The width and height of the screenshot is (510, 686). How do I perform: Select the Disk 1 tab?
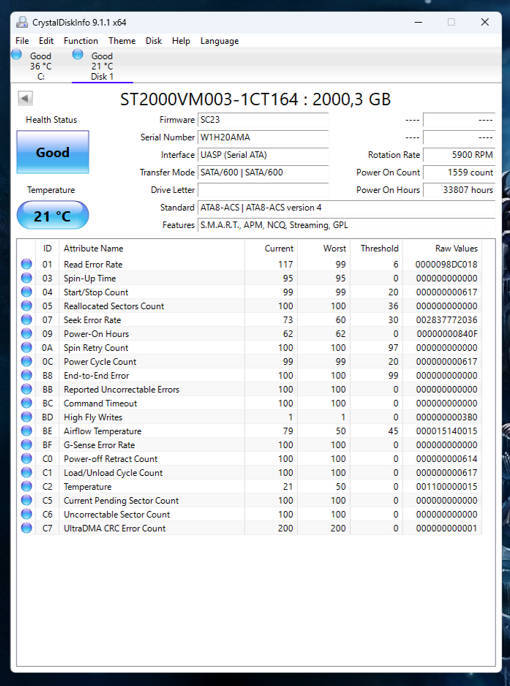102,66
